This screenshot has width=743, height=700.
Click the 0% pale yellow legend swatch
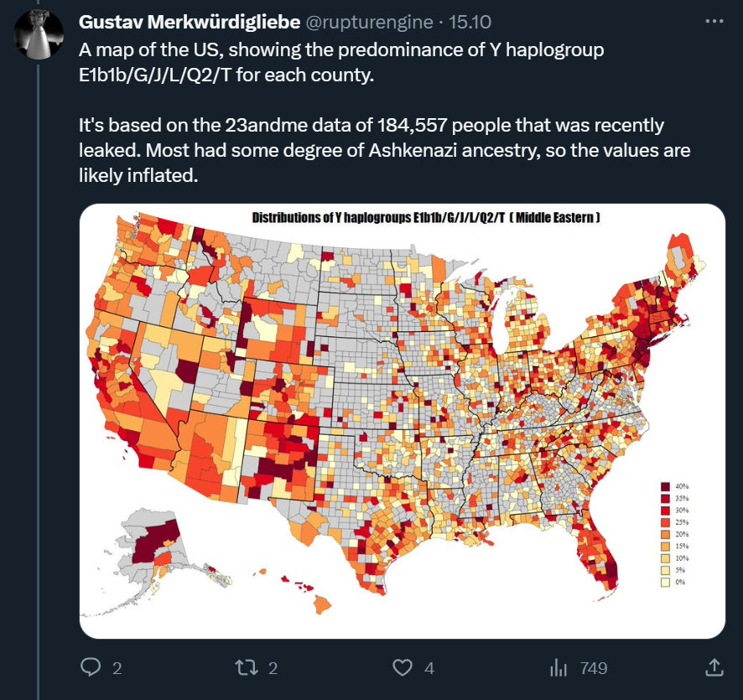coord(666,582)
